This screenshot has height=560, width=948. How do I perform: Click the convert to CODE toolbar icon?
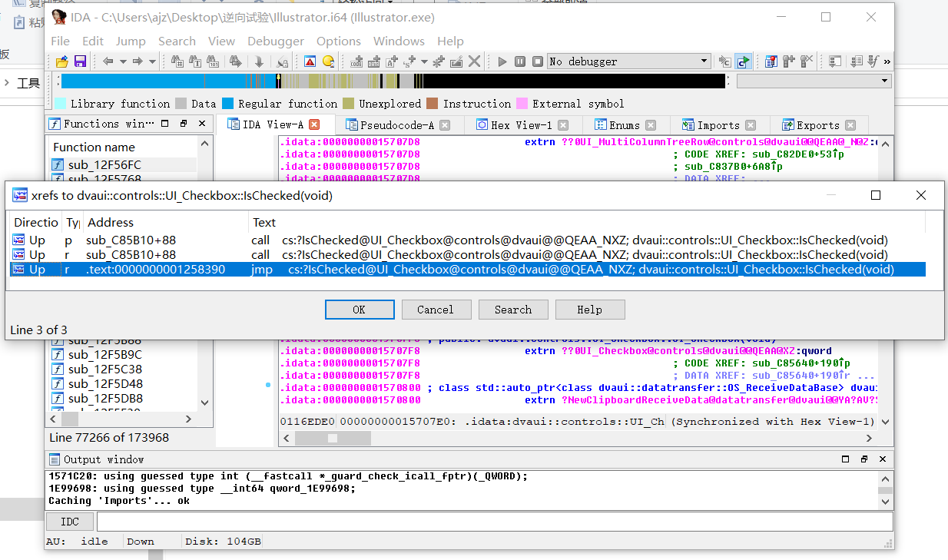[x=356, y=61]
